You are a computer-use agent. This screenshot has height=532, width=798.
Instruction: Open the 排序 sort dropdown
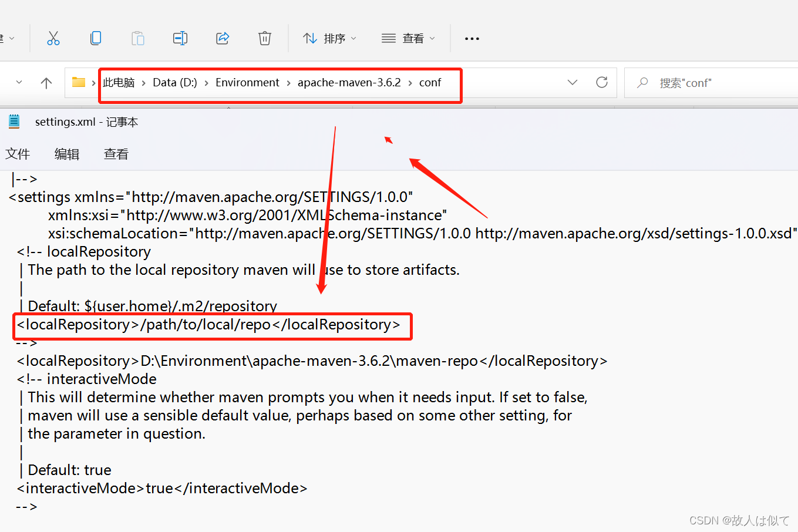[x=329, y=39]
